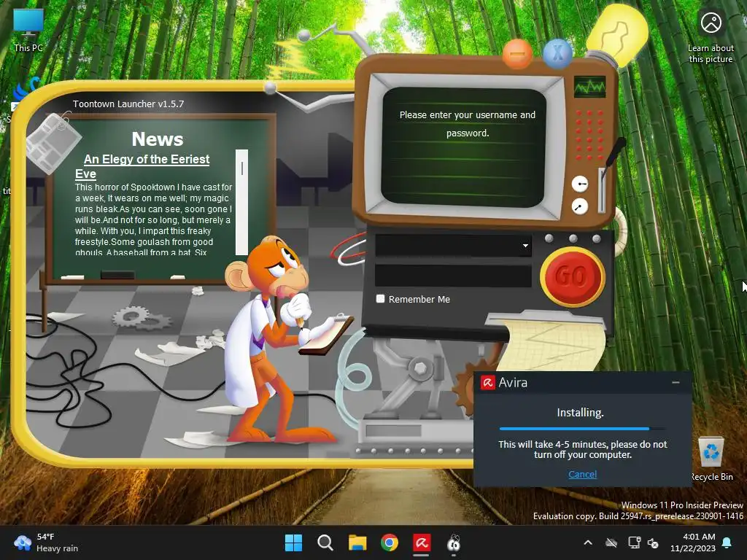Open weather widget showing 54°F
This screenshot has height=560, width=747.
tap(46, 542)
